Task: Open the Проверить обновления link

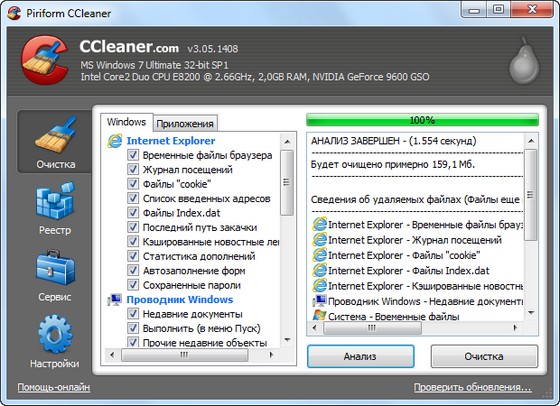Action: click(472, 387)
